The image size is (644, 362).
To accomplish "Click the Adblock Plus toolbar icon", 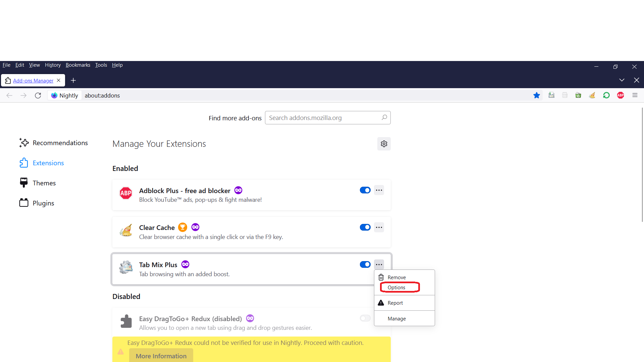I will click(x=621, y=96).
